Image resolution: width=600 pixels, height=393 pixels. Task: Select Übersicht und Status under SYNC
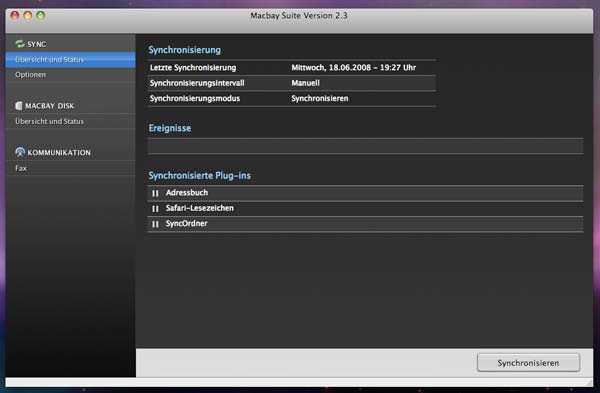pyautogui.click(x=71, y=60)
